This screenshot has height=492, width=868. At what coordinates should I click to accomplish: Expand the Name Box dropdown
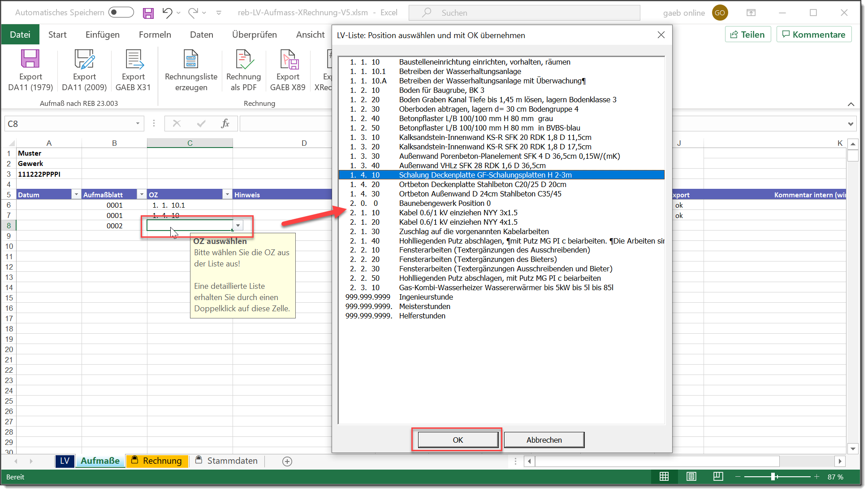(138, 124)
